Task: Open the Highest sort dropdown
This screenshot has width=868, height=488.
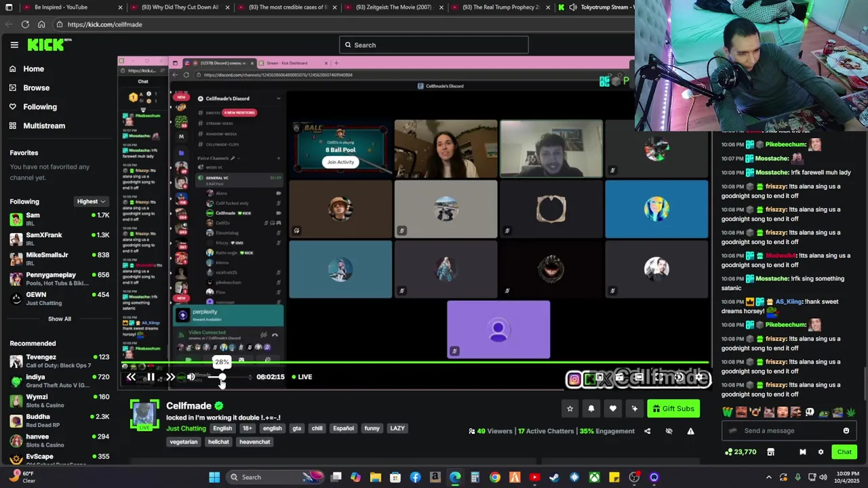Action: tap(91, 201)
